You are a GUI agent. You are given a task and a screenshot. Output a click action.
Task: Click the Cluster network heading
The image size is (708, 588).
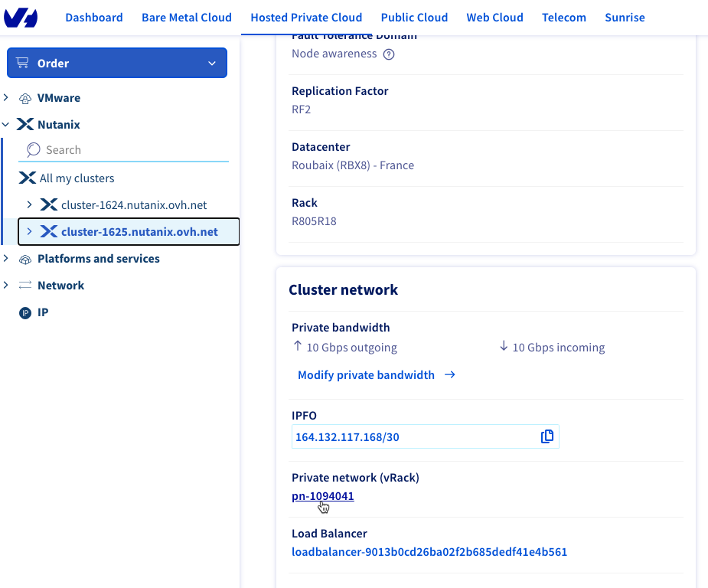[x=343, y=289]
